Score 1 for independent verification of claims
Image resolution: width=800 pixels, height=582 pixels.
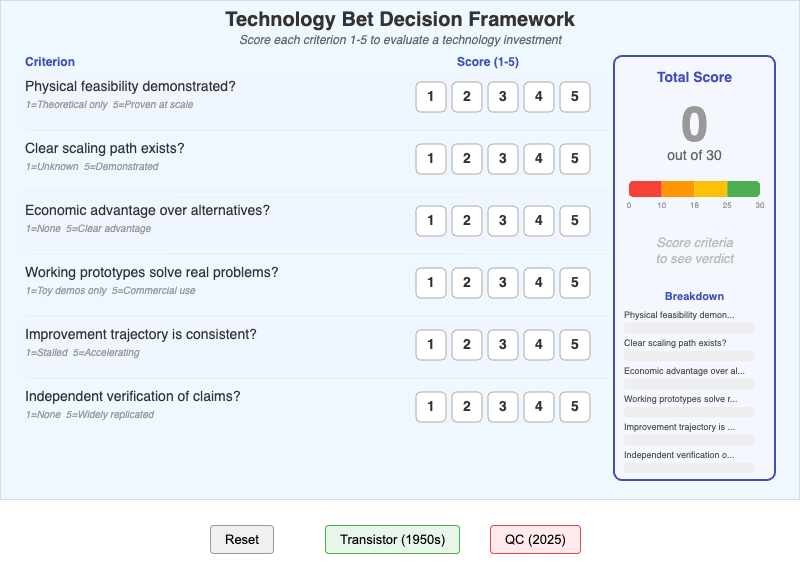click(x=431, y=407)
